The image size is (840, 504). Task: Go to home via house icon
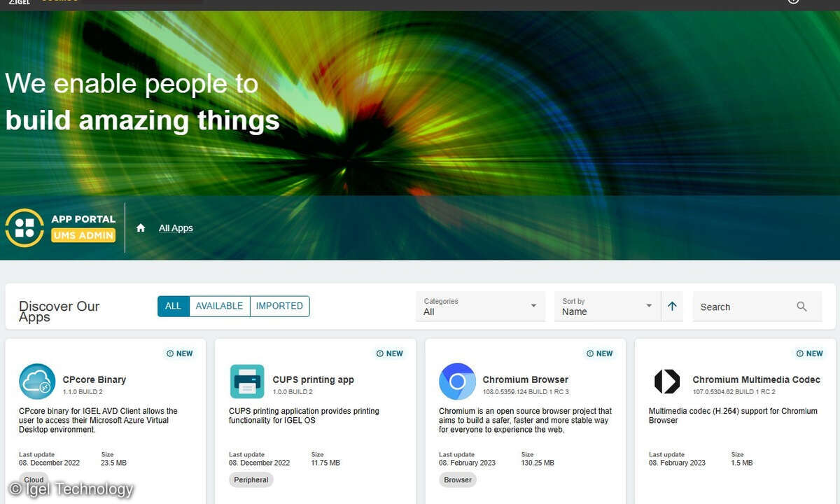tap(141, 228)
